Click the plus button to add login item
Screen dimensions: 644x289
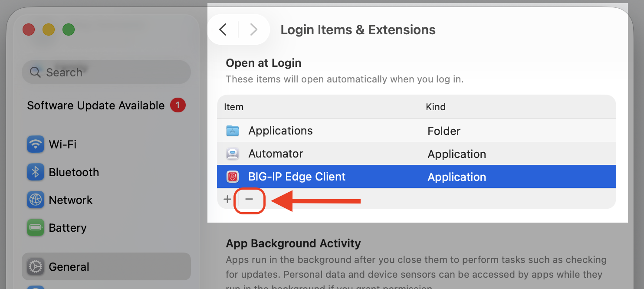227,199
